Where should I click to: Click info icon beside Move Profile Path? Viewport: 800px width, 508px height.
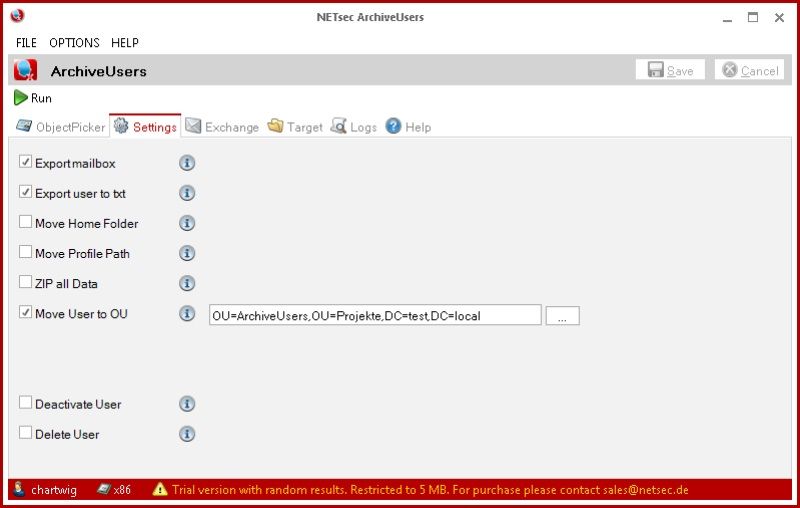[x=187, y=253]
